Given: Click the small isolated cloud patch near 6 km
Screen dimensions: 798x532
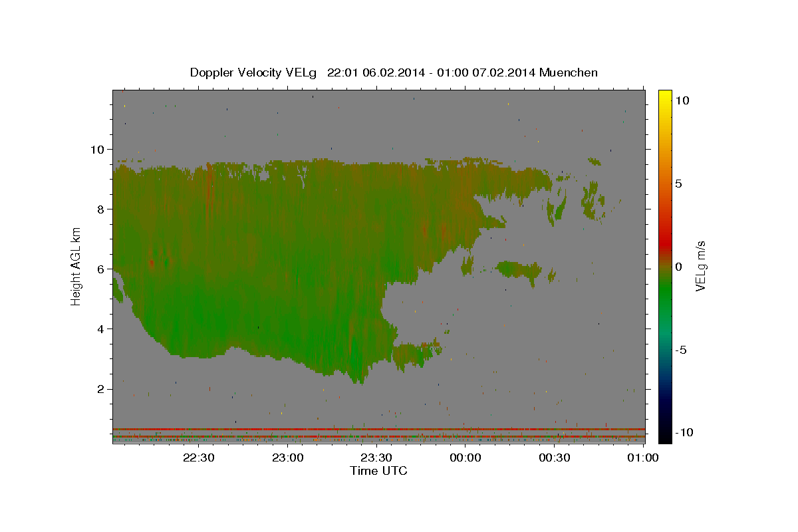Looking at the screenshot, I should [x=519, y=271].
